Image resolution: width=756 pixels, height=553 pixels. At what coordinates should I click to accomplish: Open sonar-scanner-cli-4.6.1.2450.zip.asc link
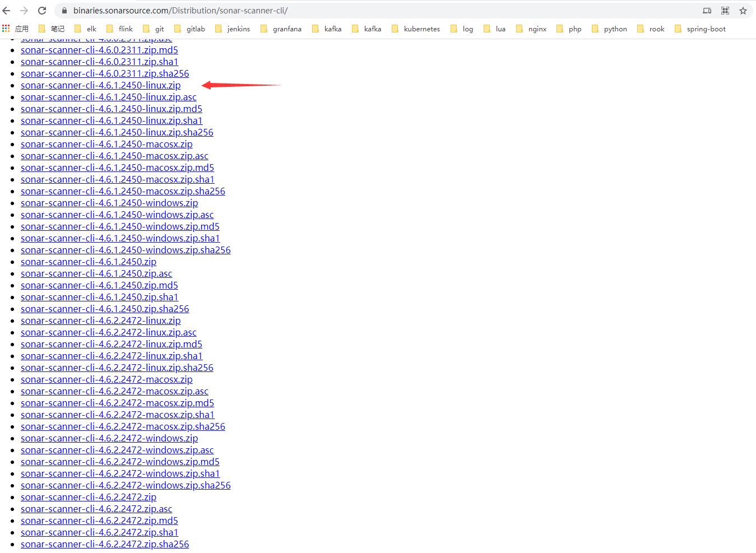[x=96, y=273]
